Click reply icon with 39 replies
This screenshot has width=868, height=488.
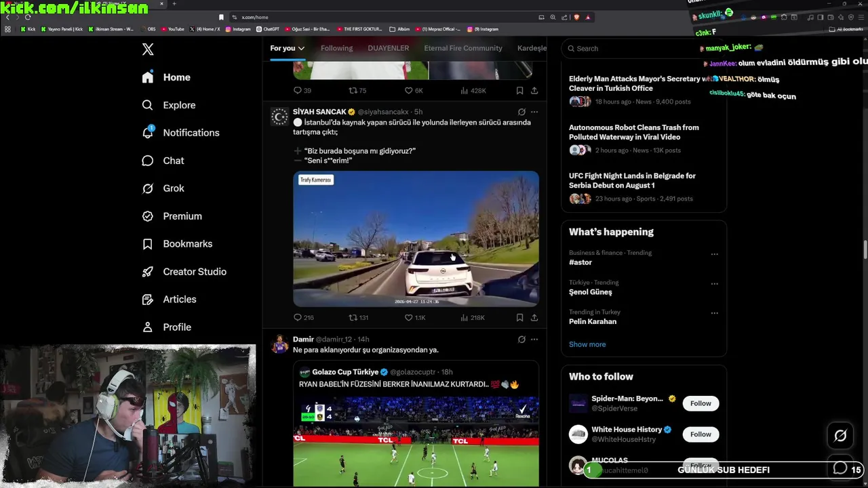[x=302, y=90]
